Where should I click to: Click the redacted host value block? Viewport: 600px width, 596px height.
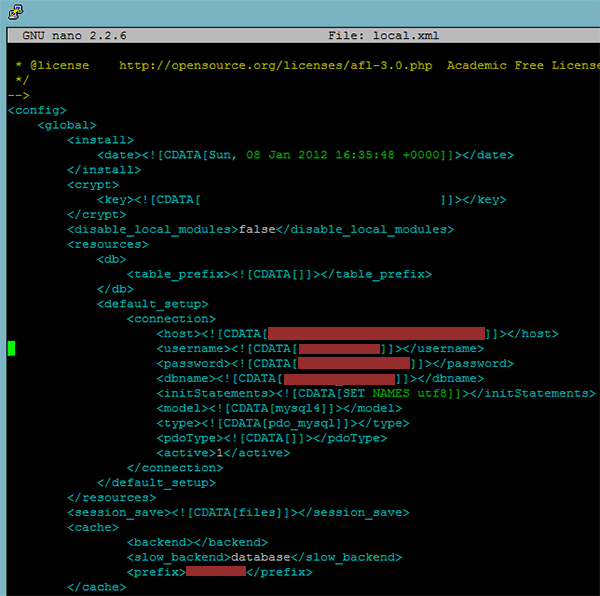(x=377, y=334)
